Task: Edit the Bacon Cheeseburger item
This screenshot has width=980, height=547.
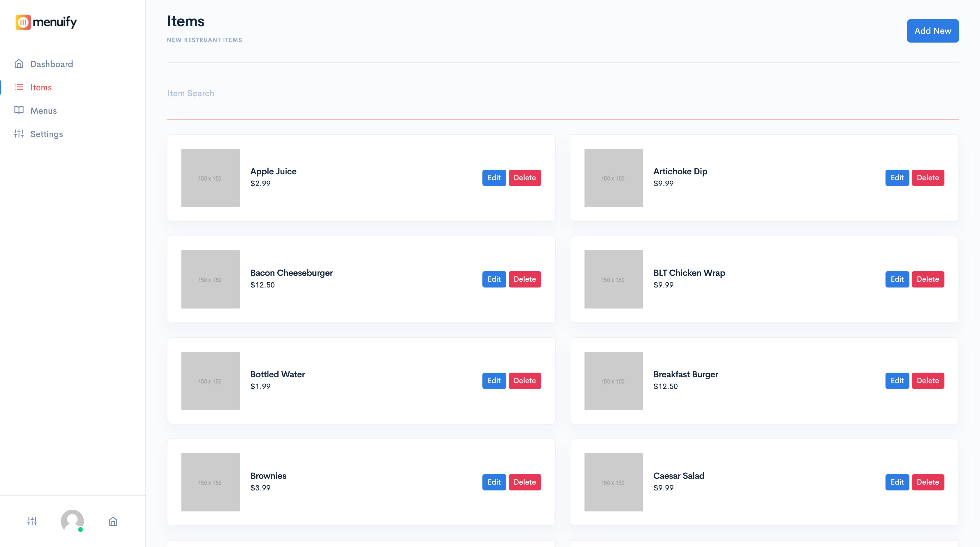Action: tap(494, 279)
